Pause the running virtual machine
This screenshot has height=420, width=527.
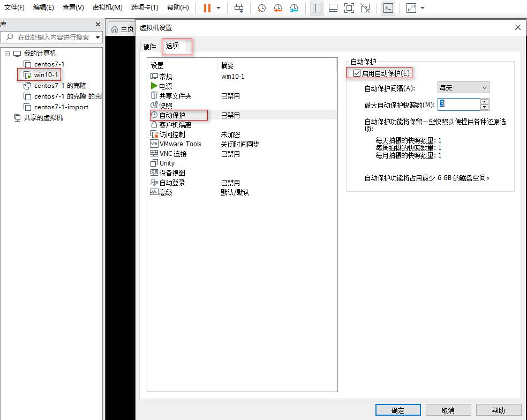(206, 7)
